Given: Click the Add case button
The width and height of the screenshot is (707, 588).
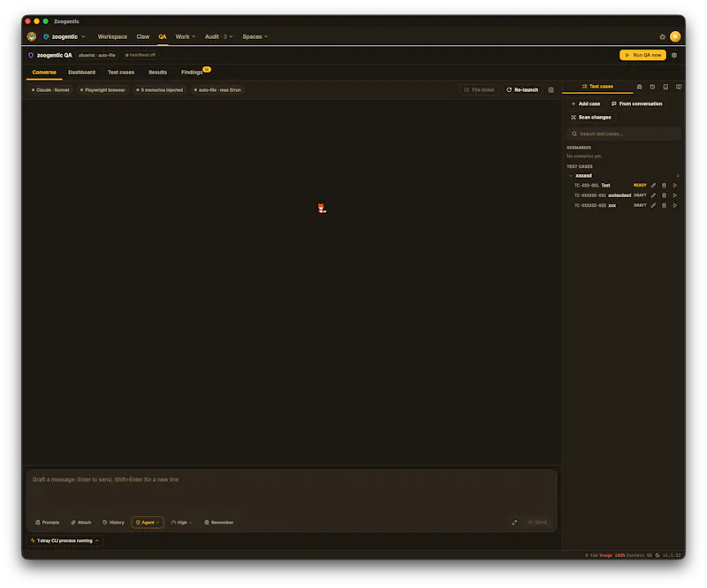Looking at the screenshot, I should (586, 103).
